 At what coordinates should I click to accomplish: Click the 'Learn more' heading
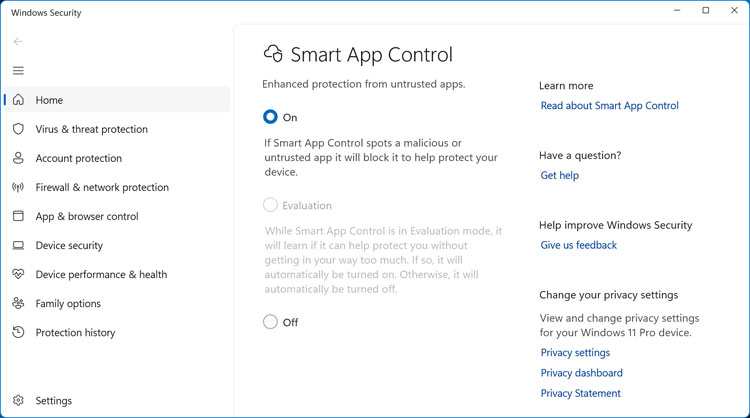pos(566,86)
